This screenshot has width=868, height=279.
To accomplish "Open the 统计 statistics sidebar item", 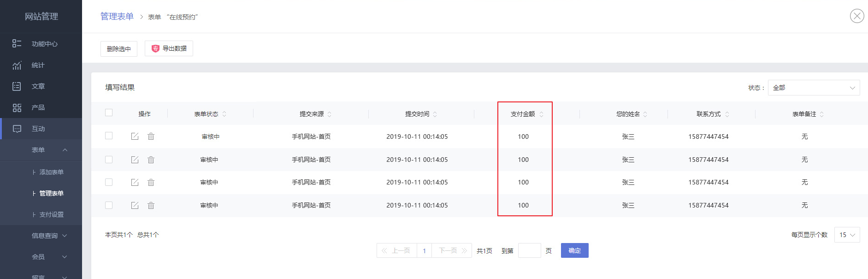I will 38,65.
